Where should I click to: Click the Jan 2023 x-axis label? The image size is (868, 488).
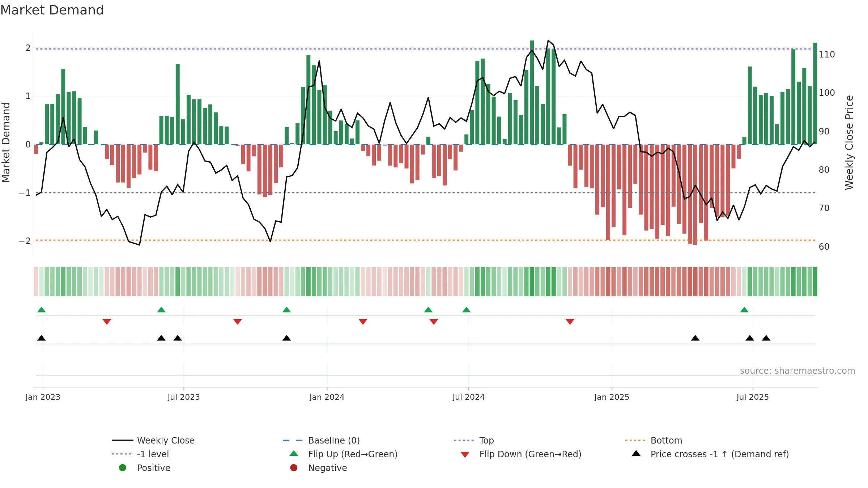click(43, 397)
